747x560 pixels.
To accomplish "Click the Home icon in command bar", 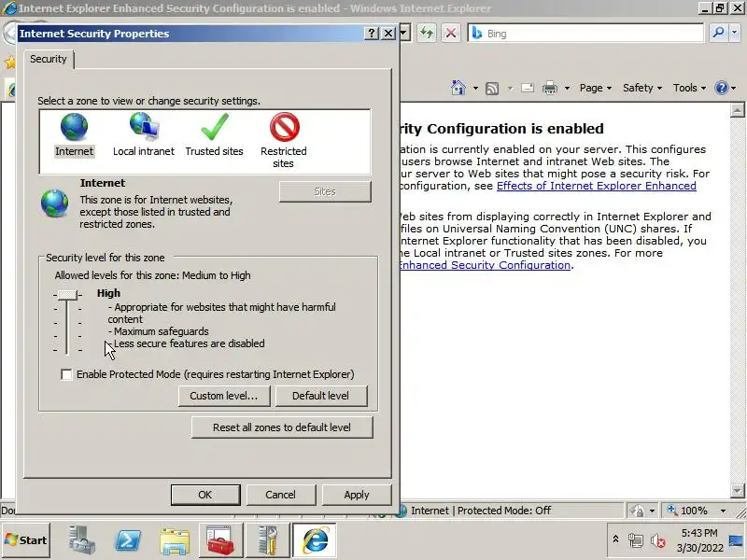I will (458, 88).
